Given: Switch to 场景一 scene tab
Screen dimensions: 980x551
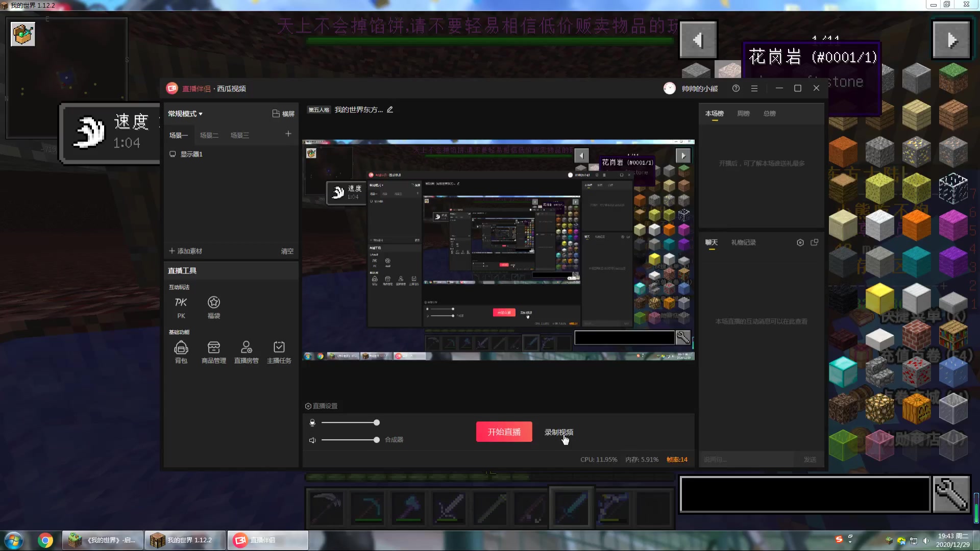Looking at the screenshot, I should pos(179,135).
